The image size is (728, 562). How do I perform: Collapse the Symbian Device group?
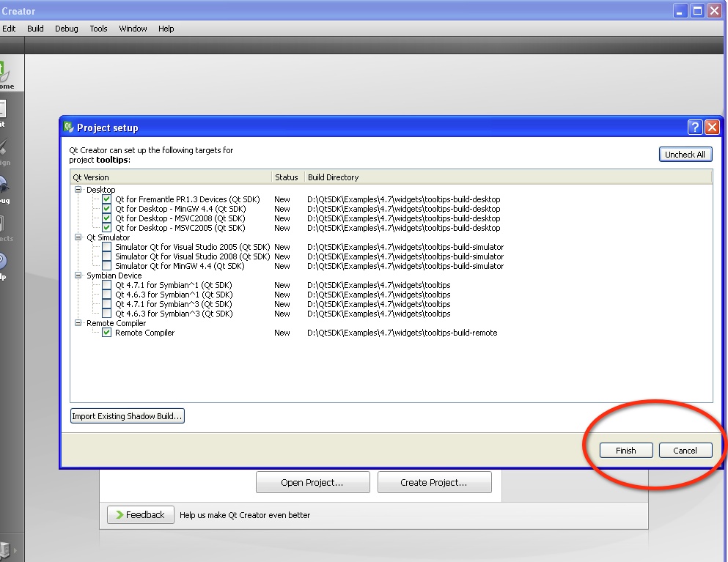click(x=78, y=276)
